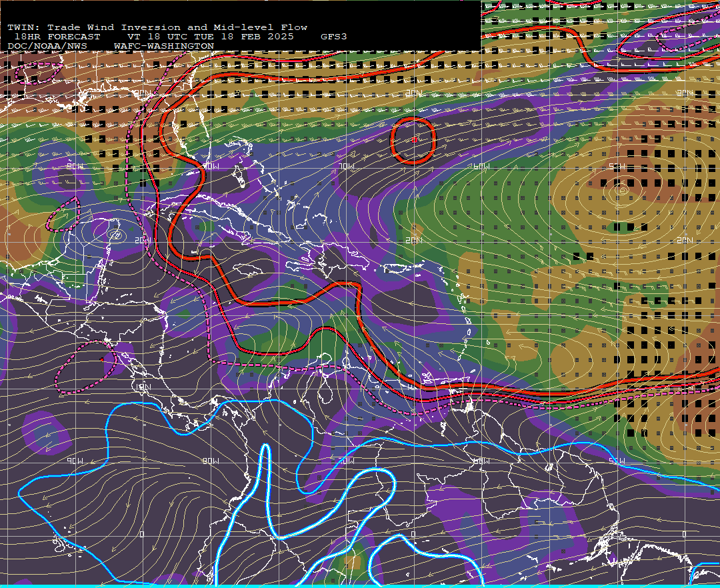Click the "18HR FORECAST" label
This screenshot has height=588, width=720.
tap(57, 37)
